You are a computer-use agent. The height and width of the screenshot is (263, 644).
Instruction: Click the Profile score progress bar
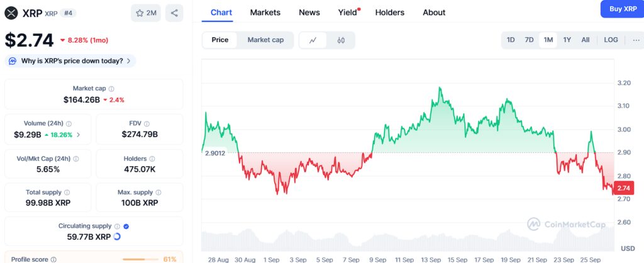tap(140, 259)
